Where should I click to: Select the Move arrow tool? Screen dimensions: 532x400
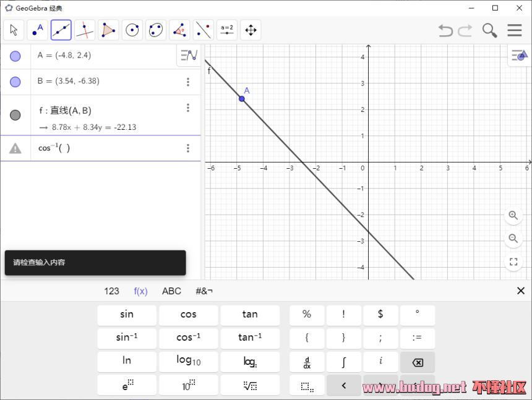[14, 30]
